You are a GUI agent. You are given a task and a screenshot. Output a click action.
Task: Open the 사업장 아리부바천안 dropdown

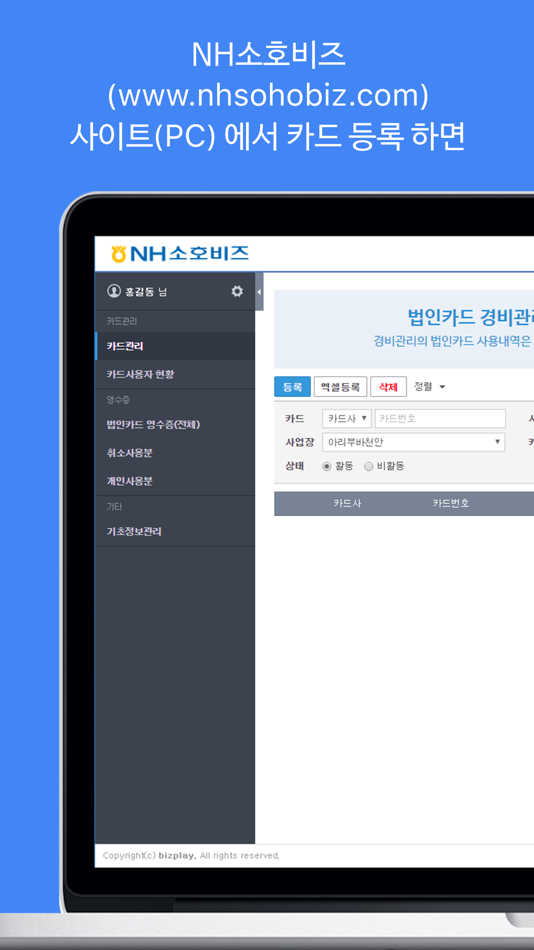(x=413, y=442)
